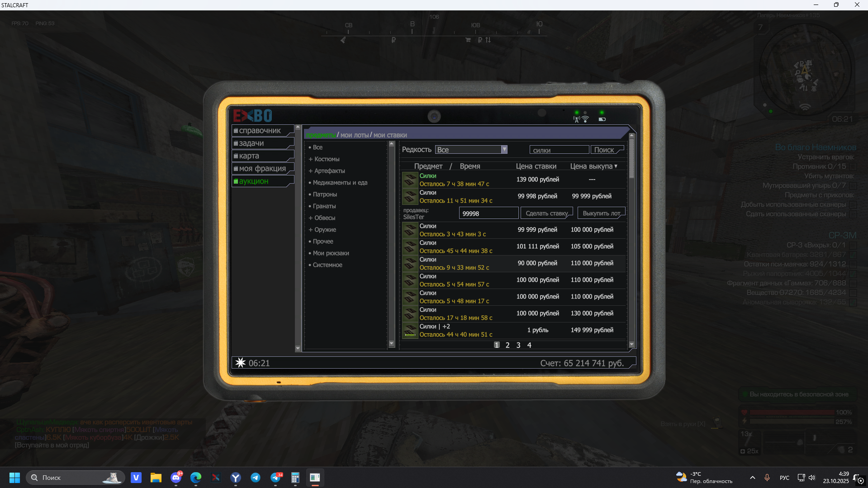The width and height of the screenshot is (868, 488).
Task: Open the карта section in sidebar
Action: pyautogui.click(x=249, y=156)
